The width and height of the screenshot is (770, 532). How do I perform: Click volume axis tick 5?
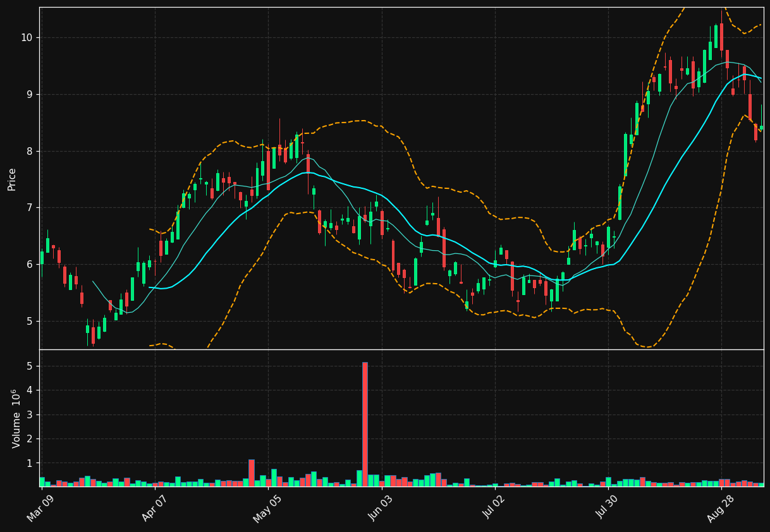point(29,366)
